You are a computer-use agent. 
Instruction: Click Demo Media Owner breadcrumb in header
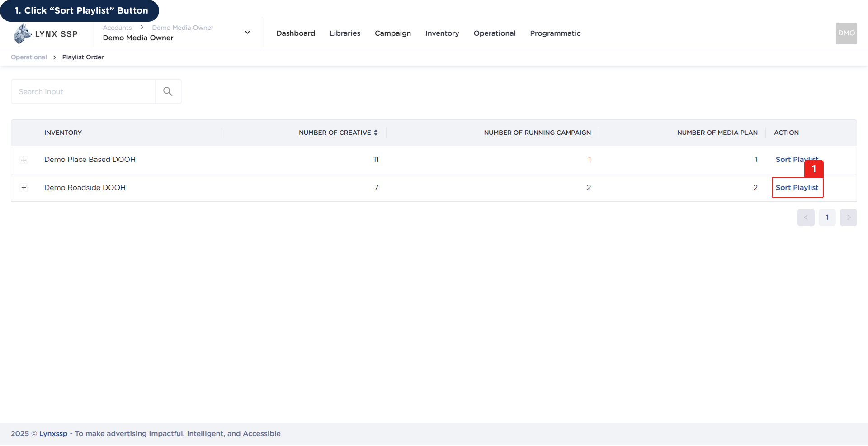coord(183,28)
